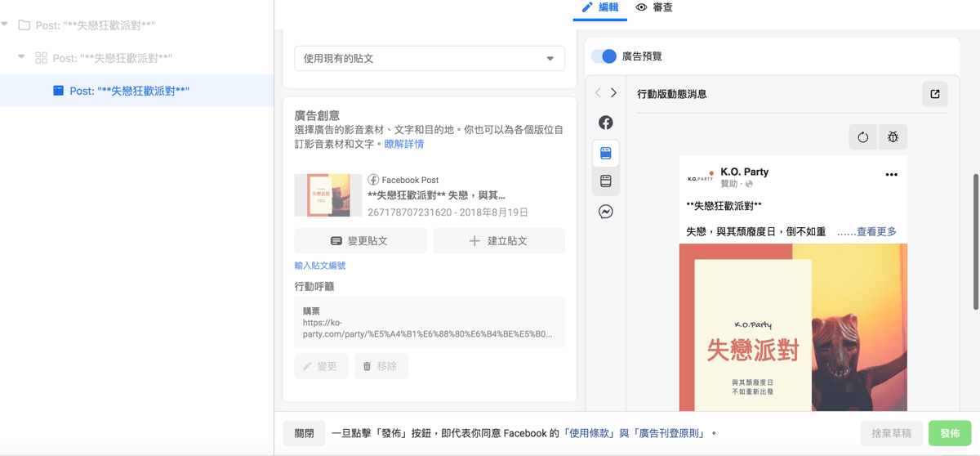Image resolution: width=980 pixels, height=456 pixels.
Task: Click the 輸入貼文編號 link
Action: coord(320,266)
